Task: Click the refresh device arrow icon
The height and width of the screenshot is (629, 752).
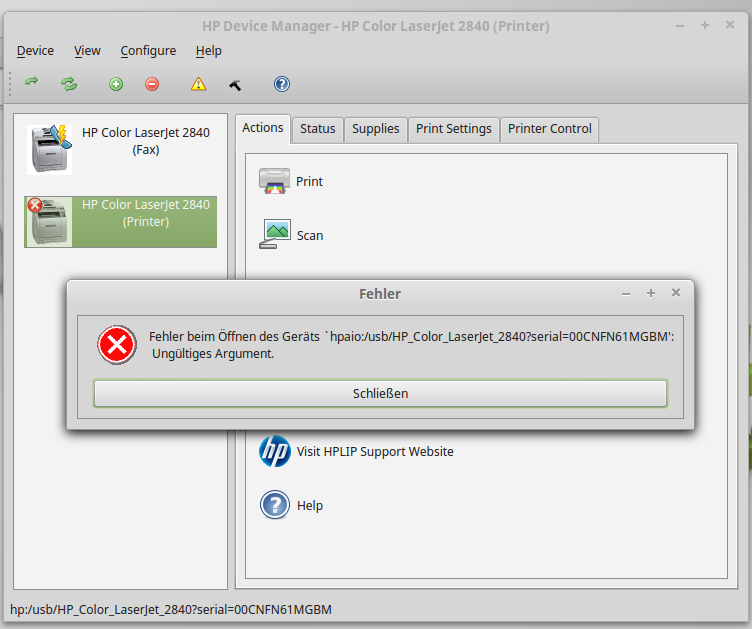Action: (x=32, y=82)
